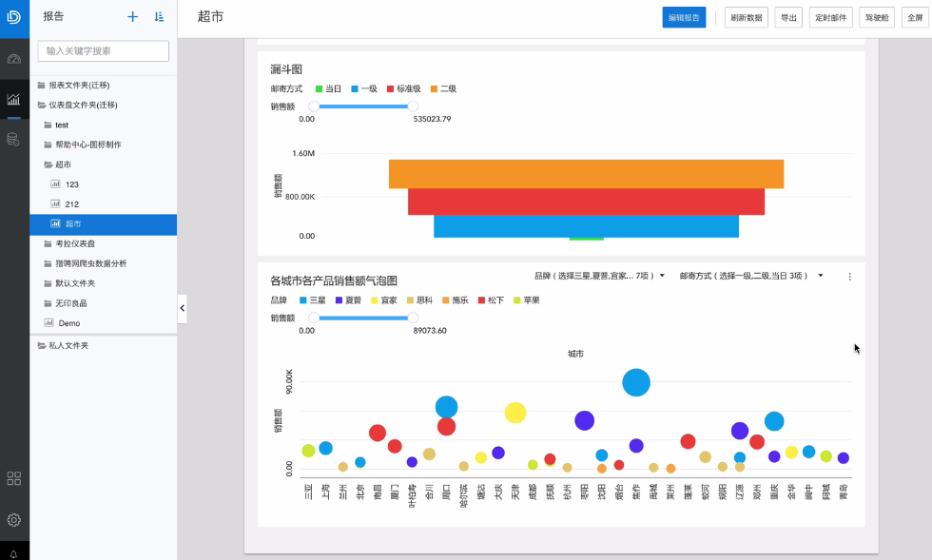Toggle the 松下 legend item in bubble chart
The image size is (932, 560).
click(490, 299)
